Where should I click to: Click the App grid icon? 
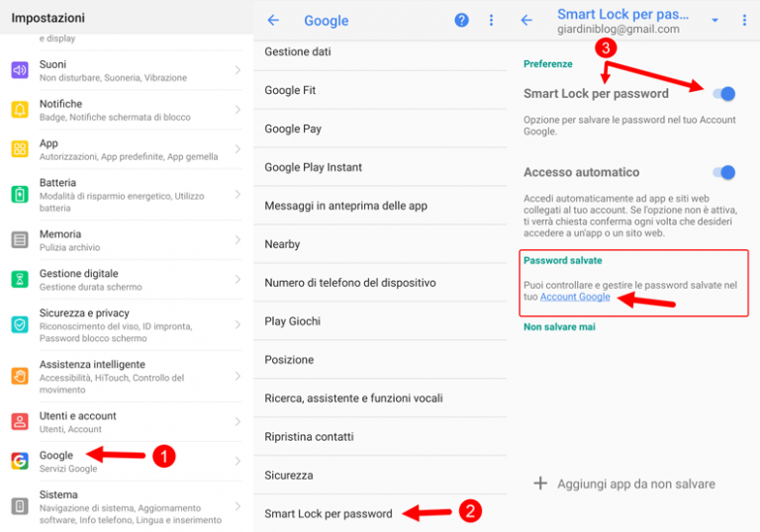coord(20,149)
